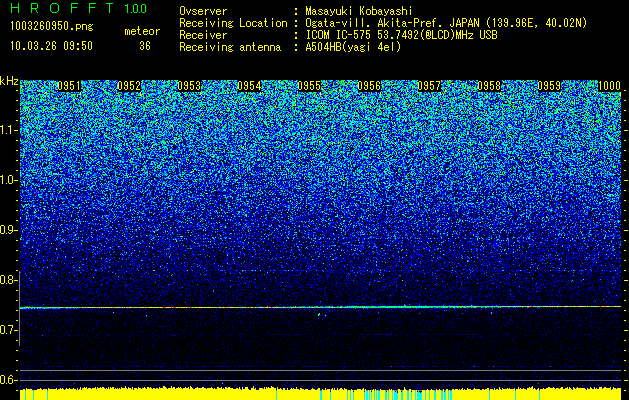Select the 0951 time marker
The height and width of the screenshot is (400, 629).
point(69,86)
